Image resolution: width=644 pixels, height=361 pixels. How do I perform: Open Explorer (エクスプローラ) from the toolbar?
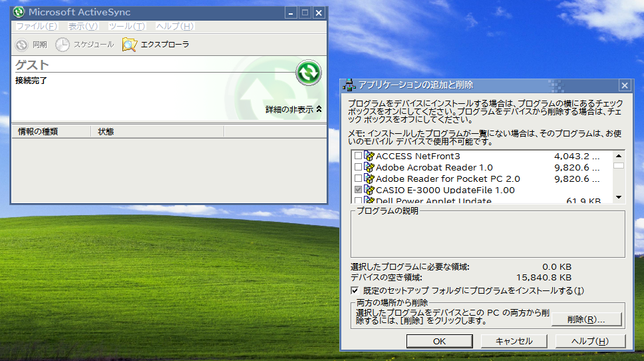pyautogui.click(x=130, y=45)
